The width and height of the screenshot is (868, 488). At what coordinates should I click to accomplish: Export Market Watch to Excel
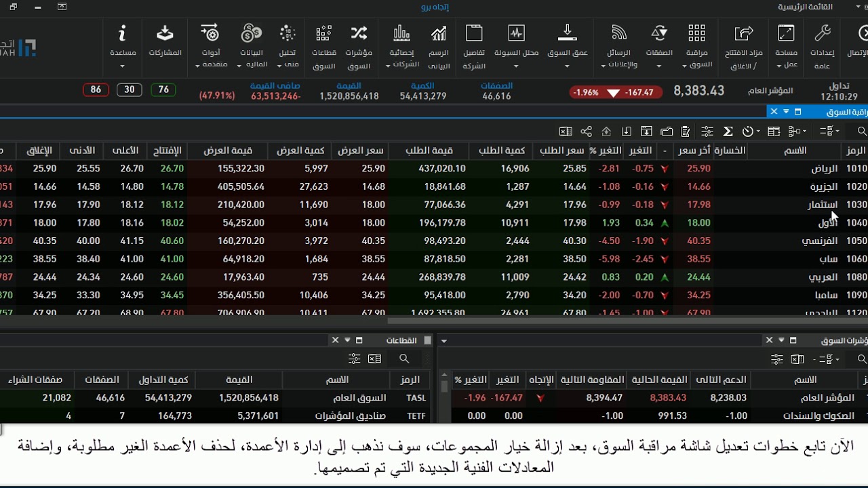click(x=566, y=131)
